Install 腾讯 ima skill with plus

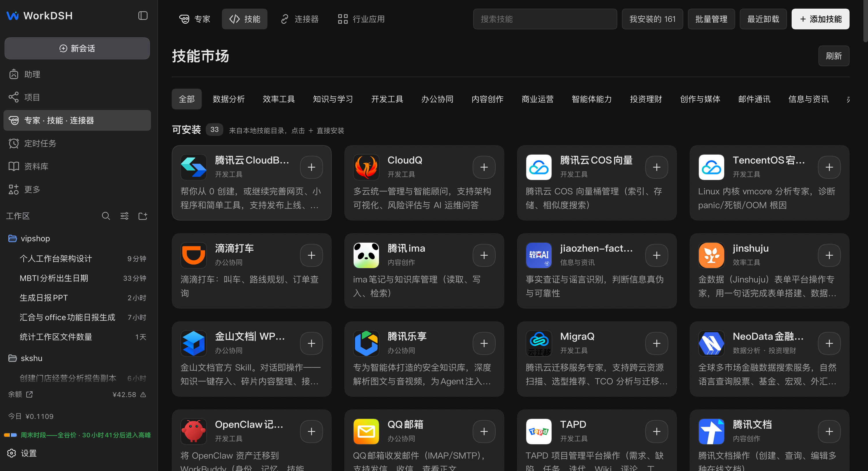[x=484, y=255]
